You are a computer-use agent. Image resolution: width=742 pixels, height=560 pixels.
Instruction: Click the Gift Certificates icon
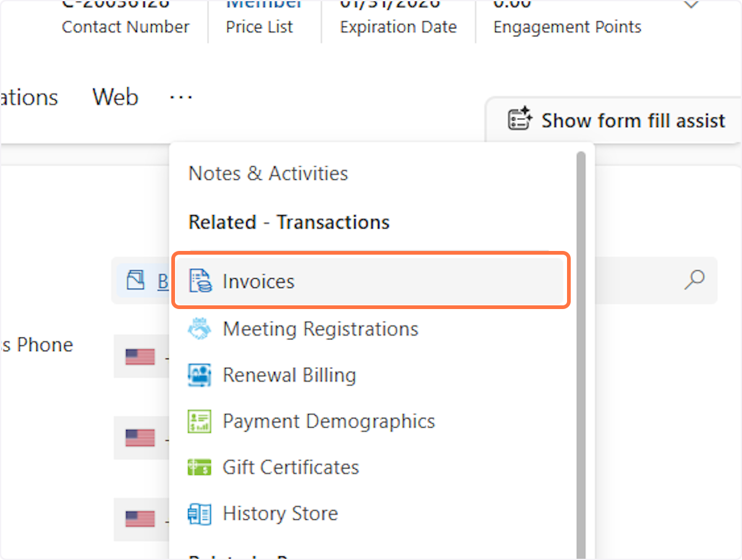pyautogui.click(x=200, y=467)
